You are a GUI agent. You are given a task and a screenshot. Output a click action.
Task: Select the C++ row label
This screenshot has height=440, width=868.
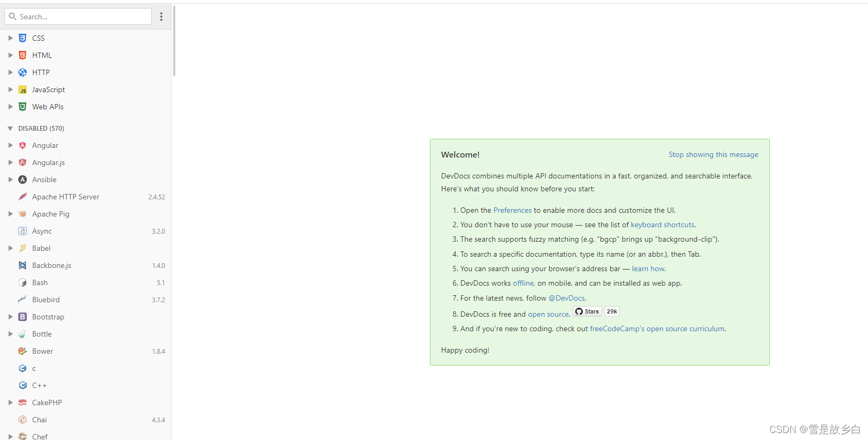[x=39, y=385]
